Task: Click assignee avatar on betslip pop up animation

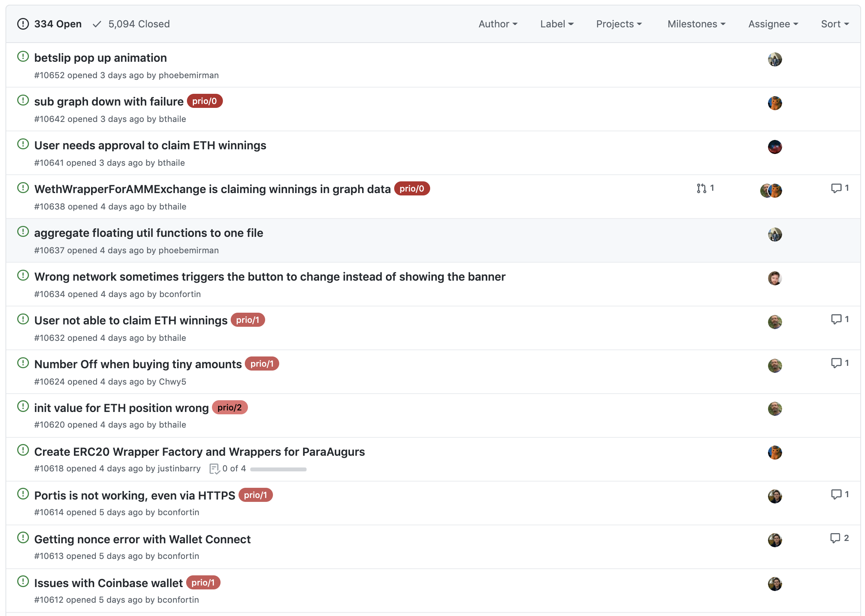Action: tap(775, 59)
